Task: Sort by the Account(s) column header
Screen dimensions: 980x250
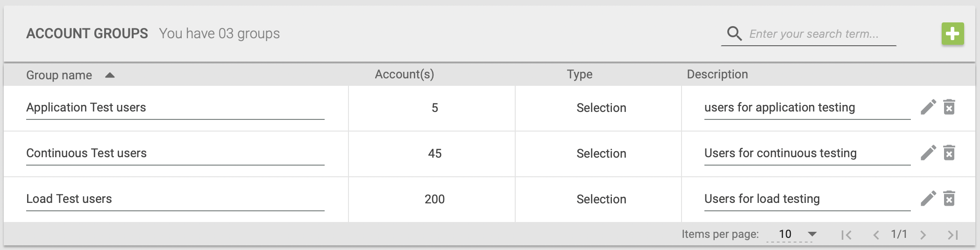Action: click(x=405, y=75)
